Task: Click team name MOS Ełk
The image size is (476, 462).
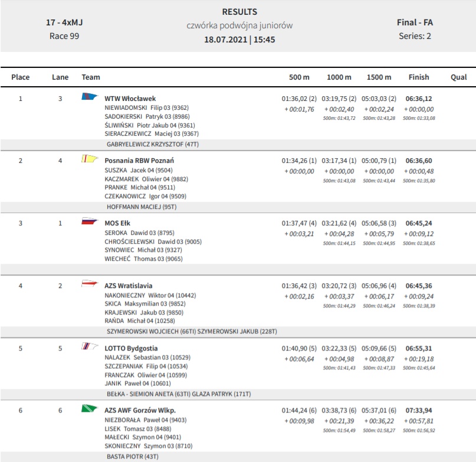Action: [x=117, y=223]
